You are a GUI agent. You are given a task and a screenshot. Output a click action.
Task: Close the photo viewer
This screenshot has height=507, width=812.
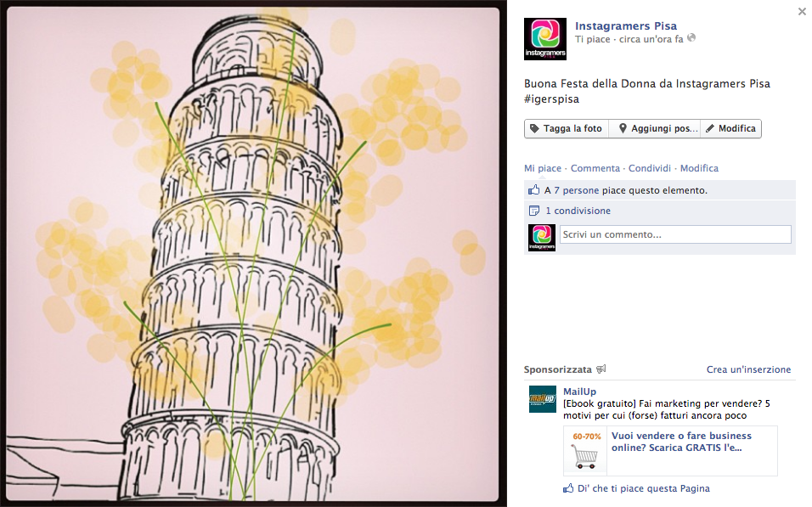(802, 11)
